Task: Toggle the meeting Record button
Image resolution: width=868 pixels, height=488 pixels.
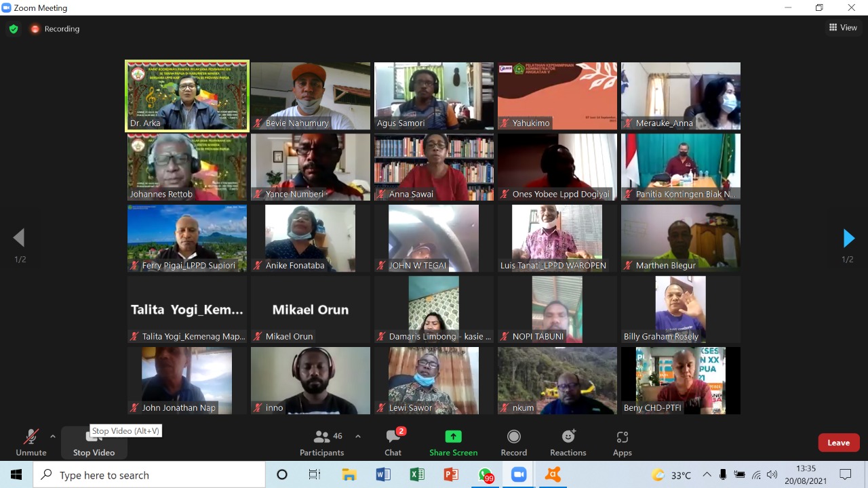Action: (x=513, y=443)
